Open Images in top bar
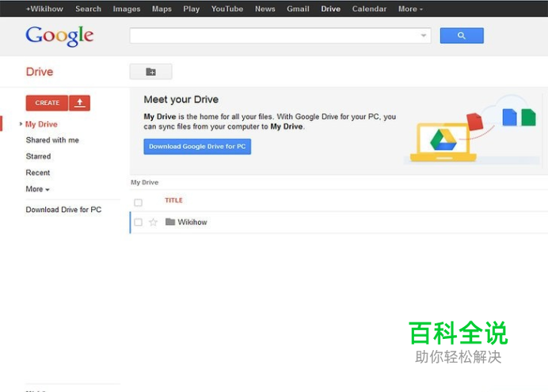The height and width of the screenshot is (392, 548). click(127, 9)
